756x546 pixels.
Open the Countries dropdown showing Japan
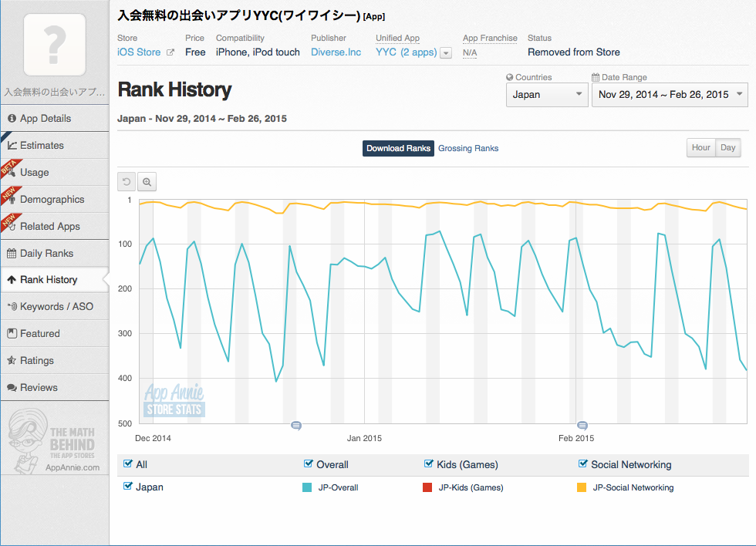coord(547,95)
